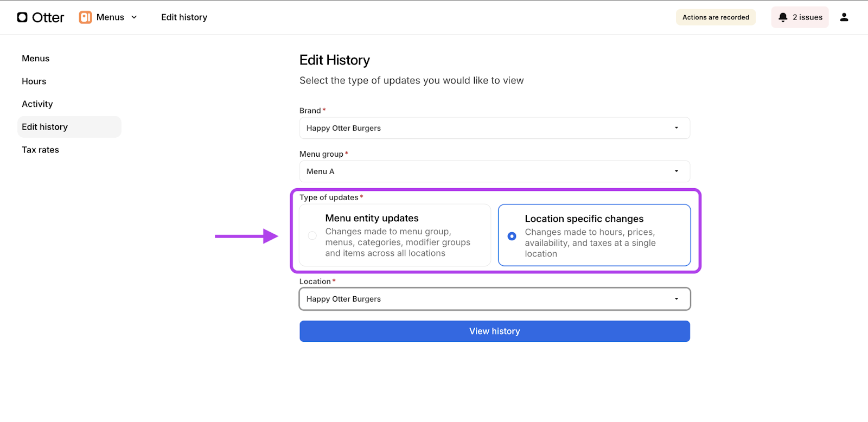Open the Menu group dropdown
The width and height of the screenshot is (868, 422).
coord(494,171)
